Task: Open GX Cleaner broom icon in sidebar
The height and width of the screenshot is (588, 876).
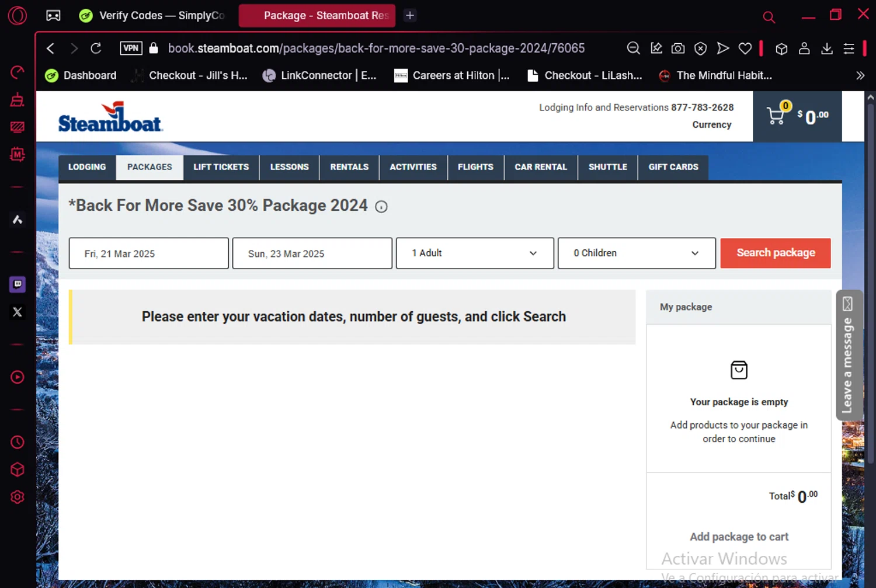Action: pos(18,99)
